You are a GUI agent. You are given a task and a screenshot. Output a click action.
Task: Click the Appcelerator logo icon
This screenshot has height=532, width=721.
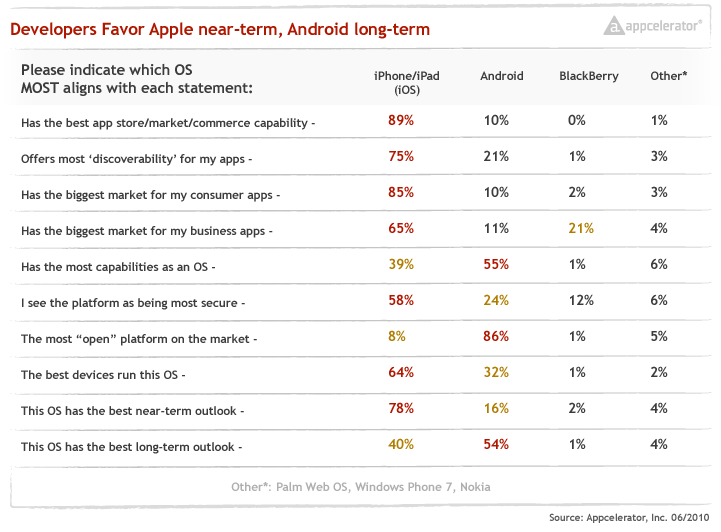614,26
